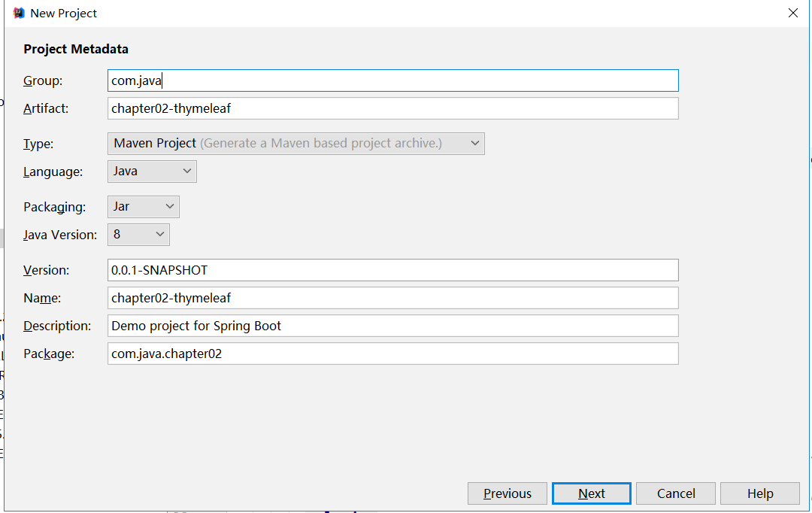
Task: Click the Description label
Action: 57,326
